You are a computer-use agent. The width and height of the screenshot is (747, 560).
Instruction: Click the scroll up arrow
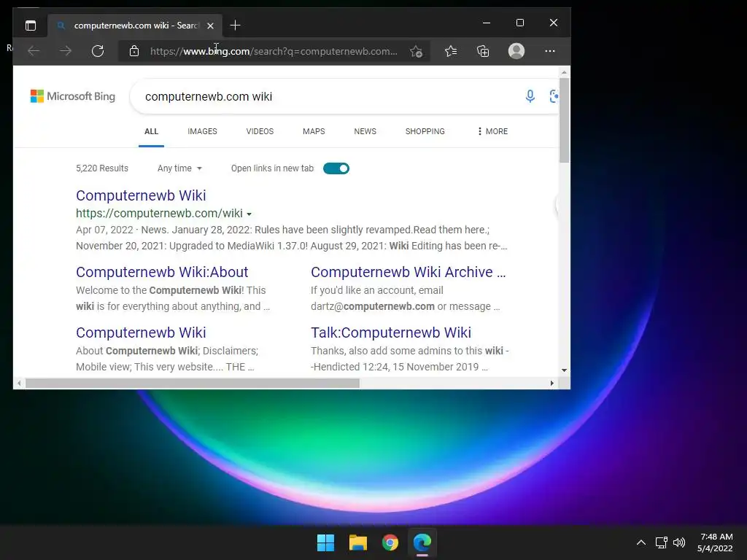[x=564, y=72]
